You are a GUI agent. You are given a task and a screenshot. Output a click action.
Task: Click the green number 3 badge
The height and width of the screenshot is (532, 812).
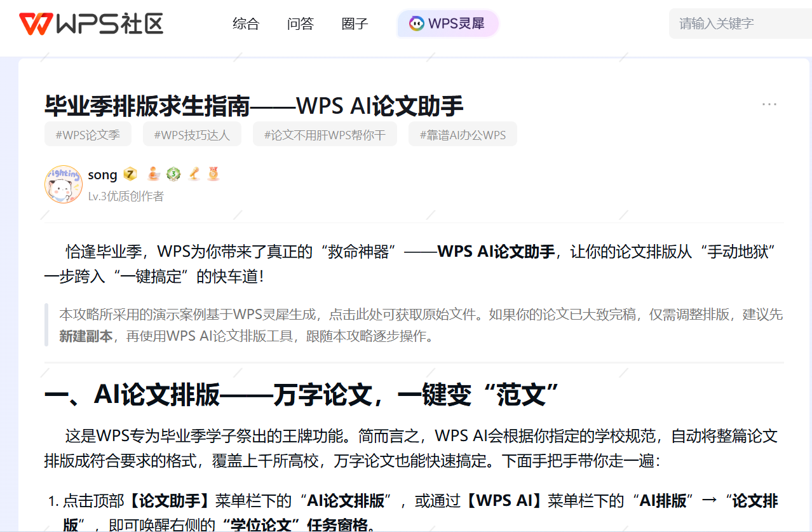[173, 174]
